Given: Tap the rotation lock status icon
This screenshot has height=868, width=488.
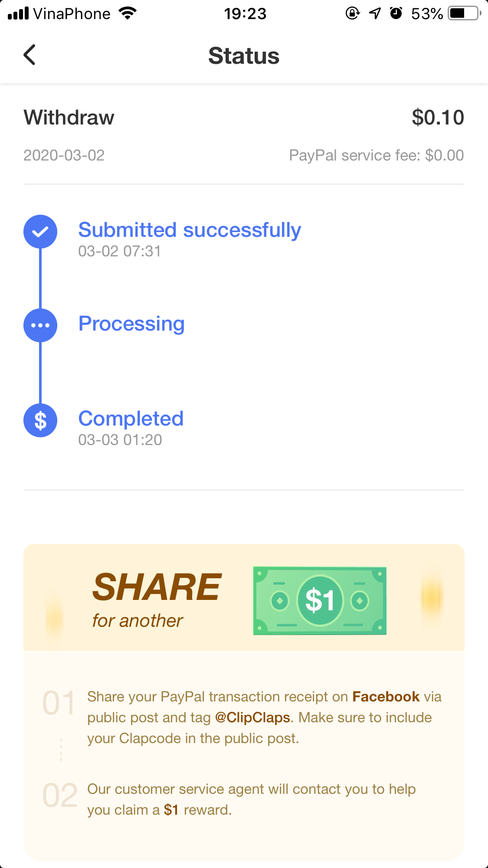Looking at the screenshot, I should coord(353,13).
